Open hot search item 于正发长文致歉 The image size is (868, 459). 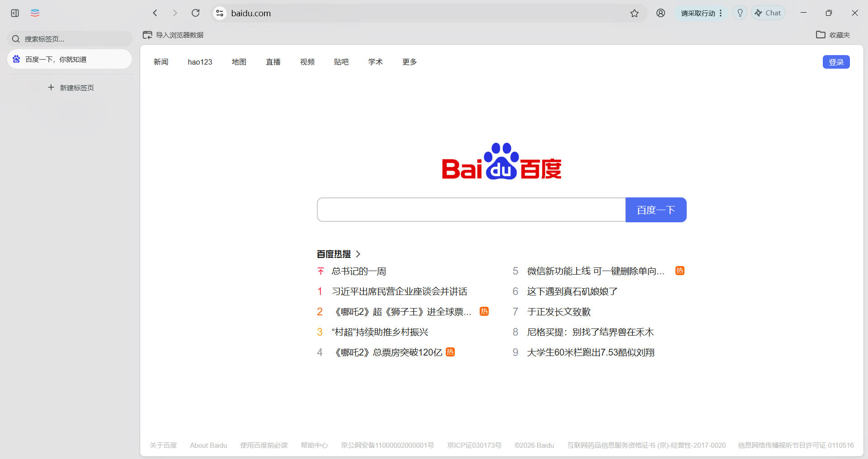point(559,312)
